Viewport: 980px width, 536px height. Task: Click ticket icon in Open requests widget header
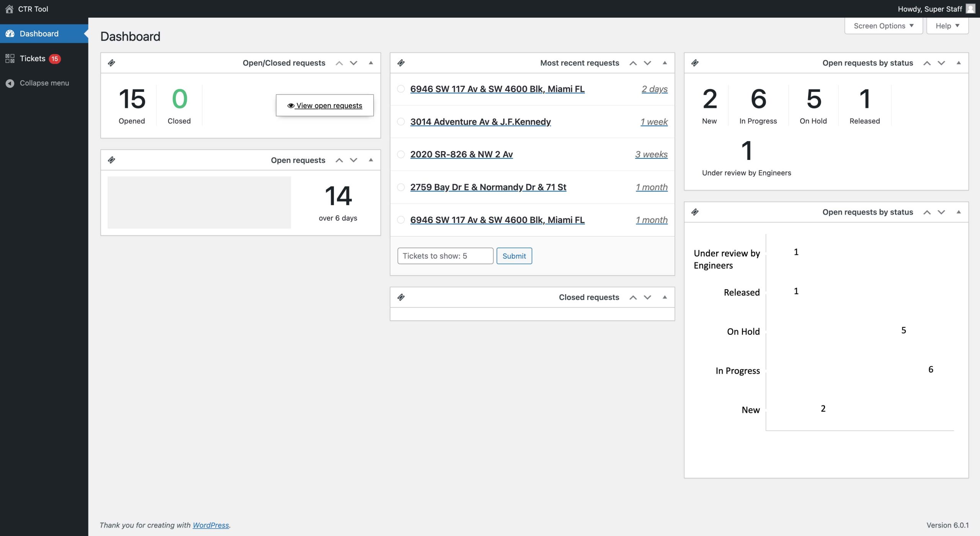(111, 160)
